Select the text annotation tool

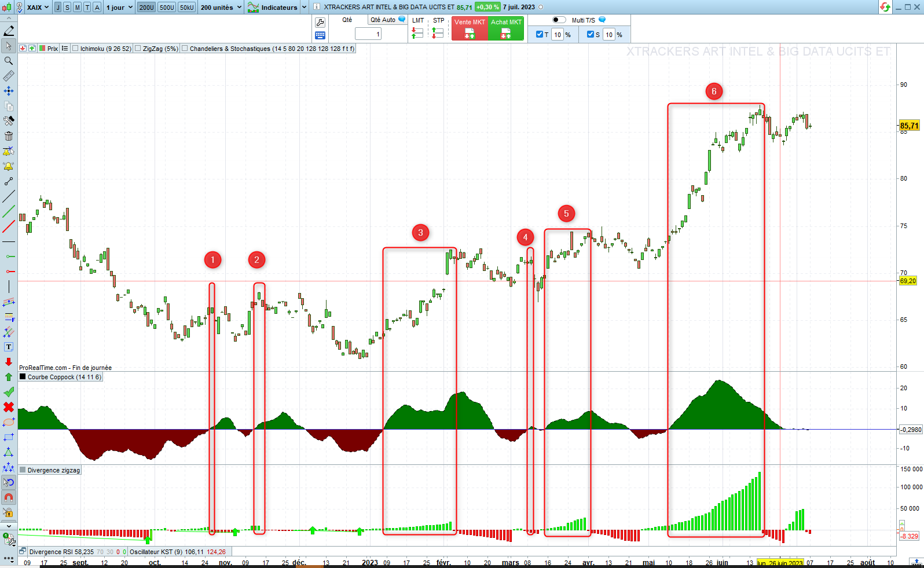(x=9, y=347)
